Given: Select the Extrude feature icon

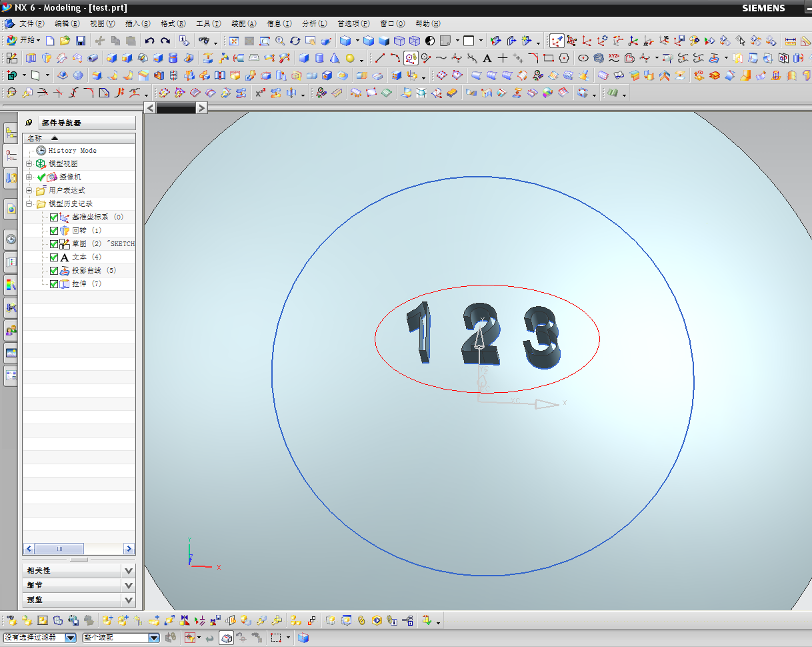Looking at the screenshot, I should pyautogui.click(x=32, y=58).
